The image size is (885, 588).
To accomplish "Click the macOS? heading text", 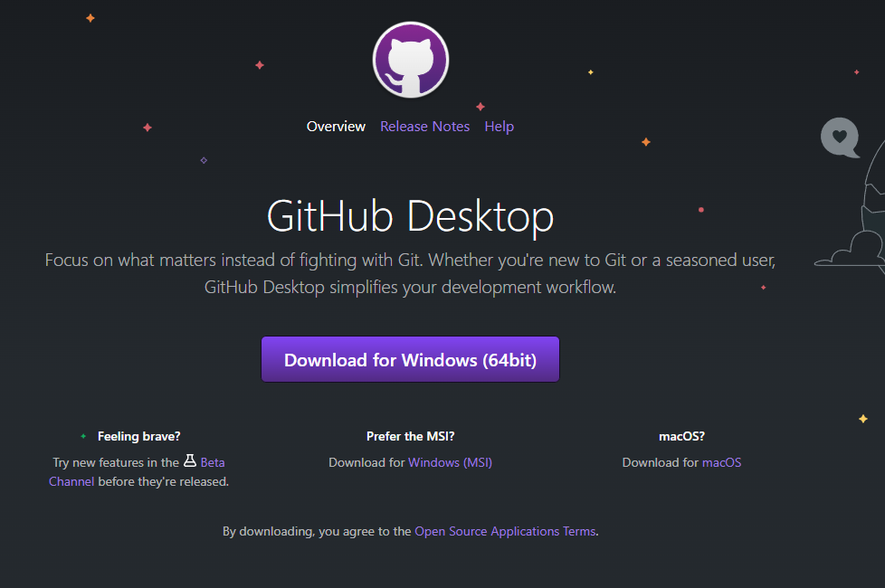I will click(x=681, y=436).
